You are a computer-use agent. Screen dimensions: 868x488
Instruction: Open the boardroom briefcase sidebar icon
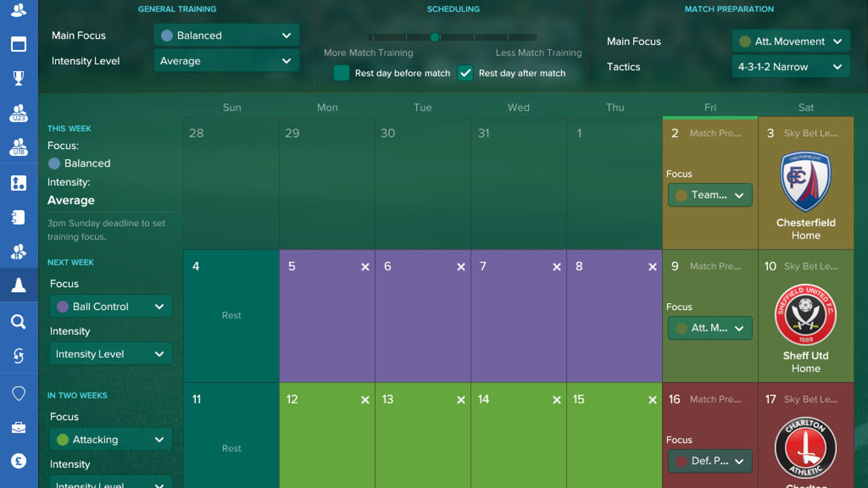(x=19, y=427)
